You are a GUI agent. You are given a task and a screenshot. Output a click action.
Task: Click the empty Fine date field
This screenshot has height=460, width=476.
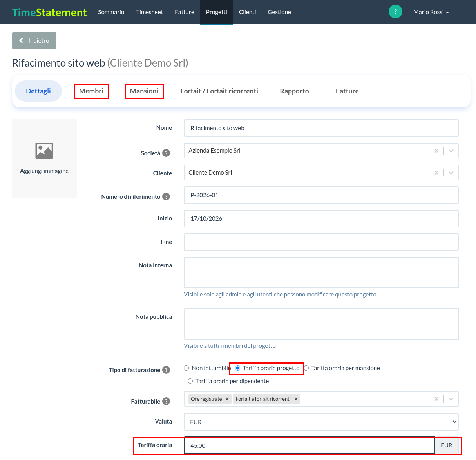321,242
